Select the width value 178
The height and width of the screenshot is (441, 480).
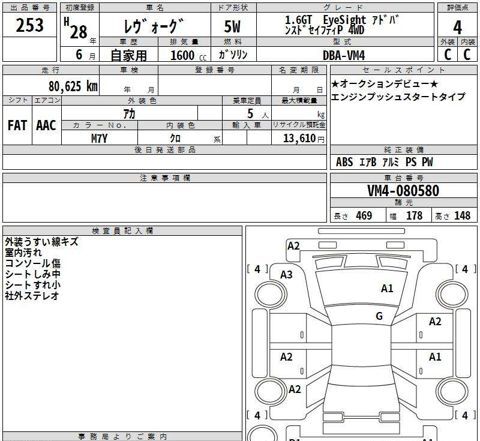coord(414,215)
